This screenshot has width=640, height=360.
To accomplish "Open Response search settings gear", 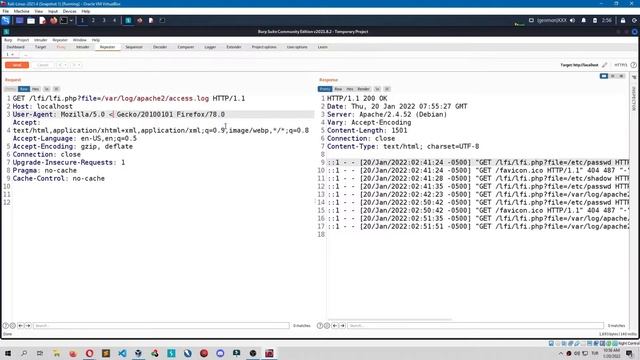I will coord(327,326).
